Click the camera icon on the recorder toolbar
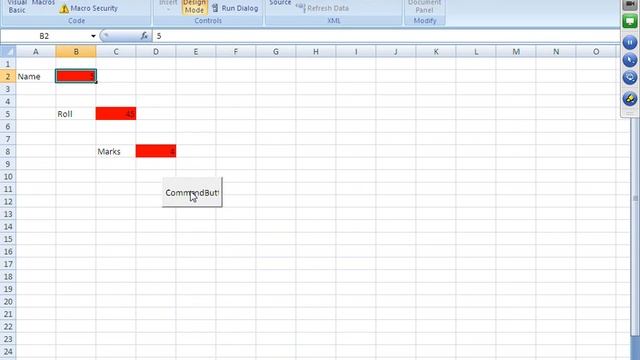Image resolution: width=640 pixels, height=360 pixels. (630, 4)
